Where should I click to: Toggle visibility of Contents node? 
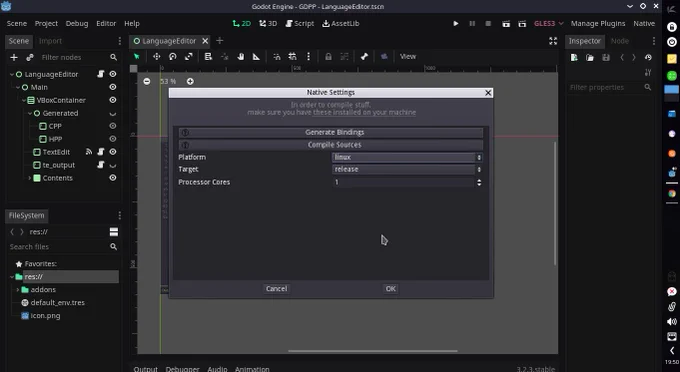113,178
